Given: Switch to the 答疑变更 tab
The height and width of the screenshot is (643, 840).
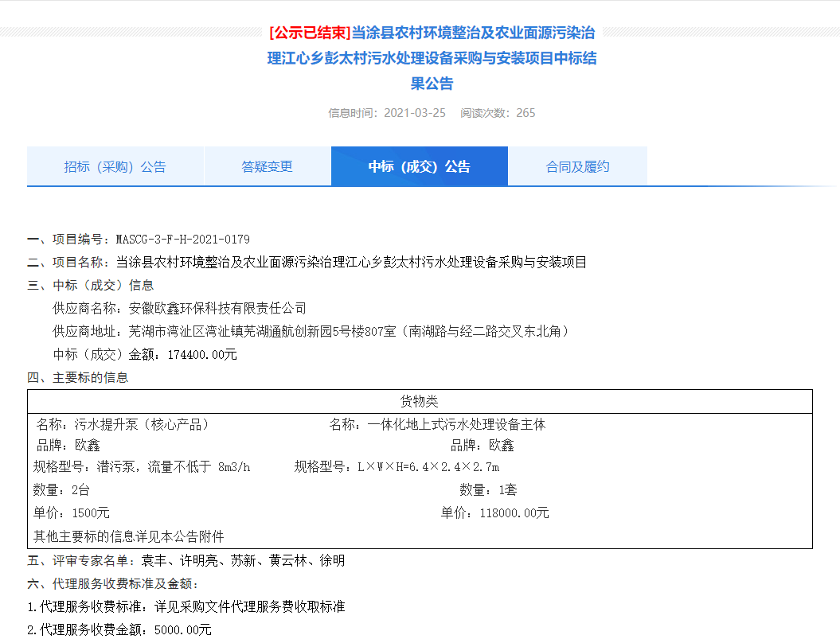Looking at the screenshot, I should tap(268, 167).
